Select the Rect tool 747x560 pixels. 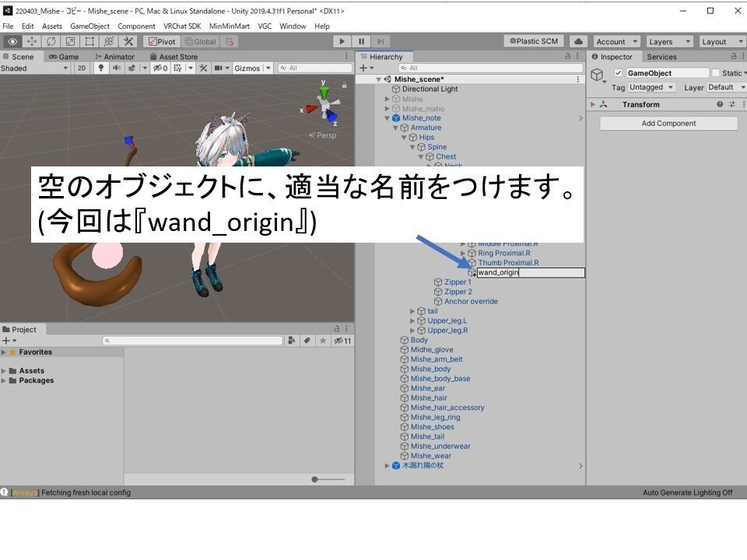89,41
